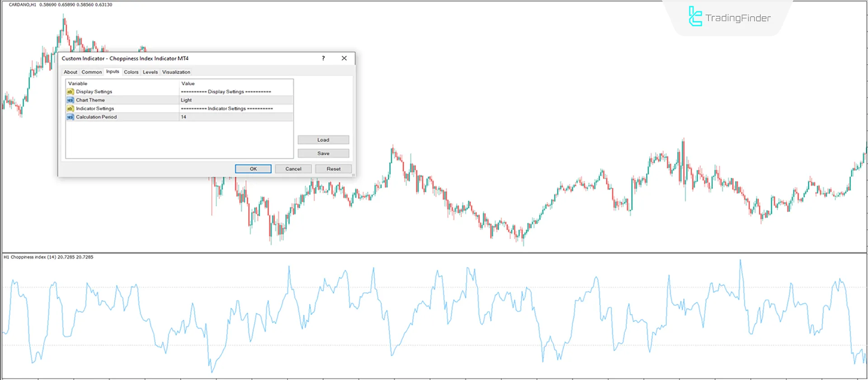Viewport: 868px width, 380px height.
Task: Click the Chart Theme row's numeric icon
Action: point(70,100)
